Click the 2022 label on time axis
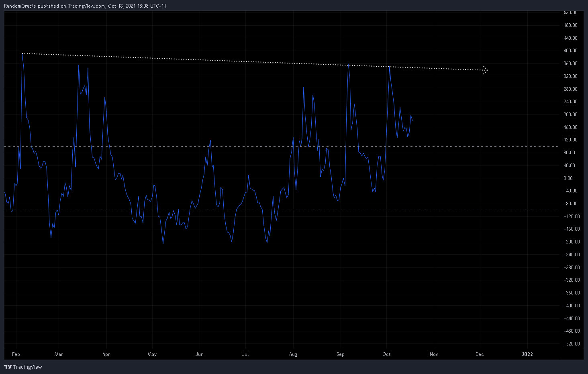588x374 pixels. (x=527, y=354)
